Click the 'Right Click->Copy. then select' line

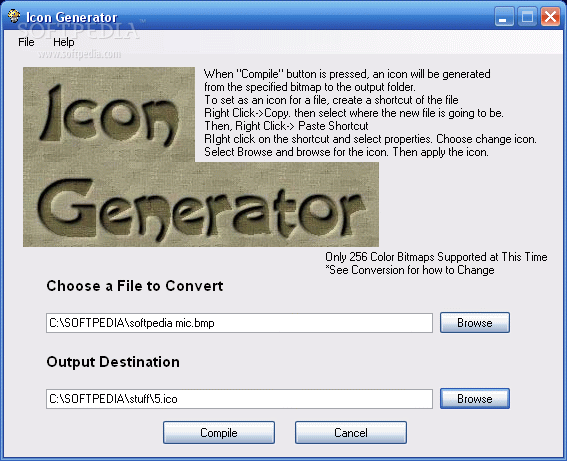click(x=354, y=113)
